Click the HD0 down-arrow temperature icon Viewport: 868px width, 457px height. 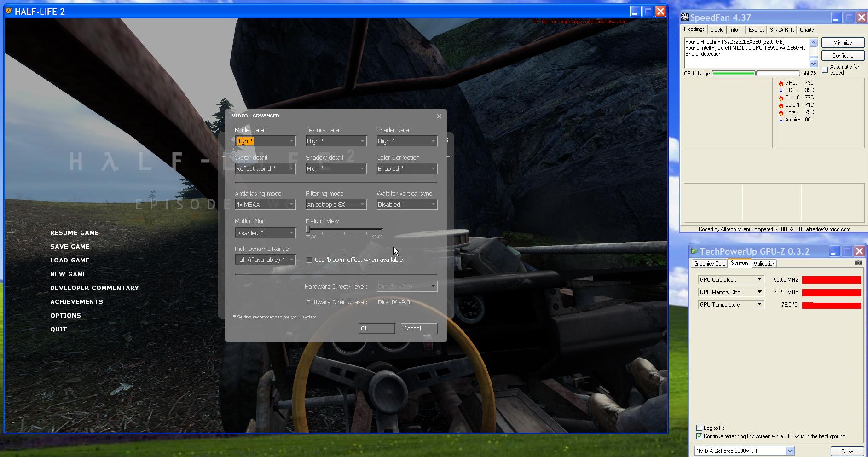(x=781, y=91)
